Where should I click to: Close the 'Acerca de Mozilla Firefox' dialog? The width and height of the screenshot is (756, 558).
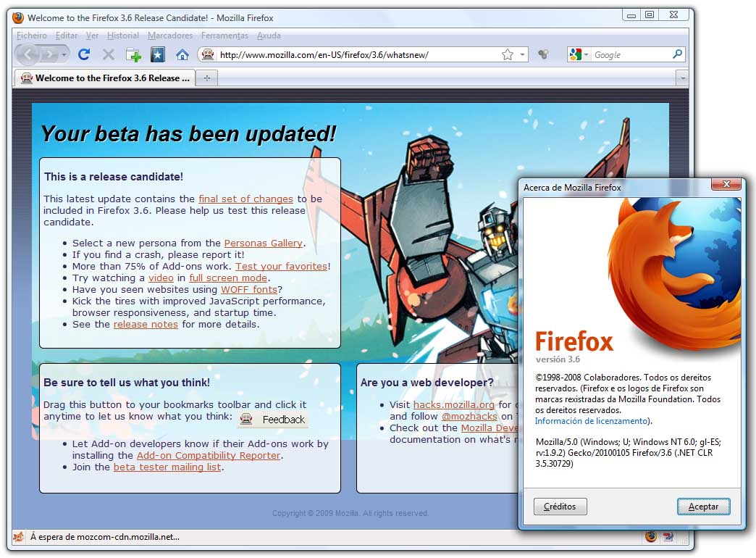pyautogui.click(x=726, y=184)
